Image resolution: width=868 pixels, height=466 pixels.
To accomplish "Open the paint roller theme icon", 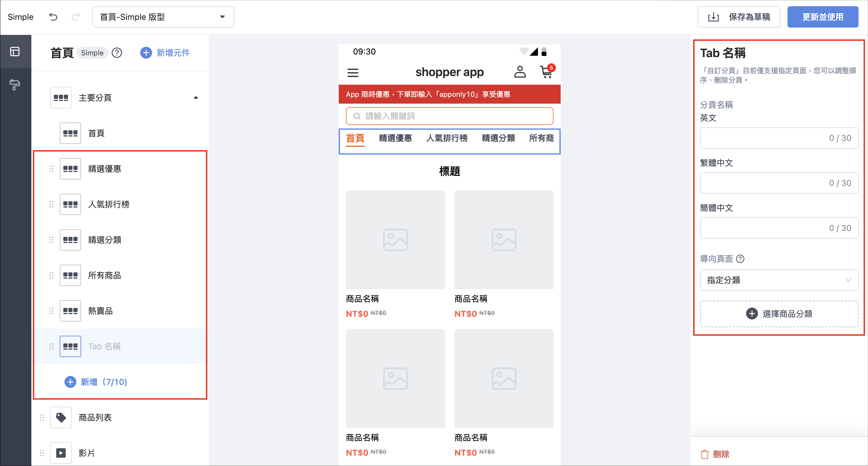I will point(15,84).
